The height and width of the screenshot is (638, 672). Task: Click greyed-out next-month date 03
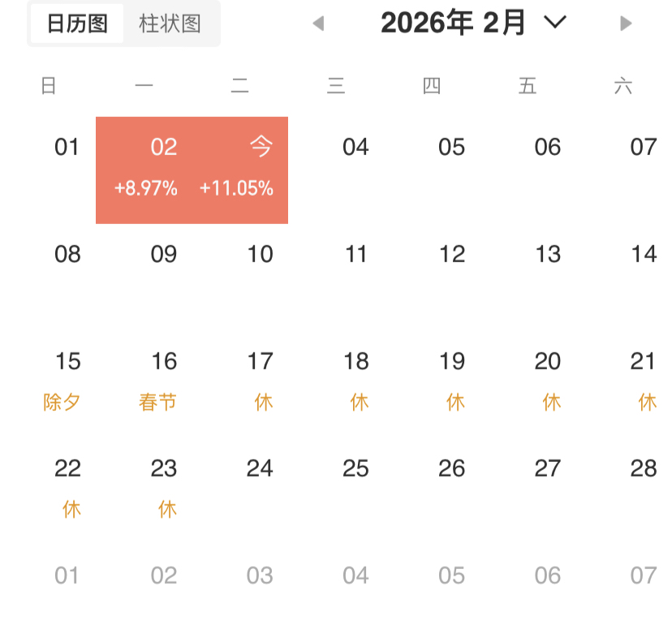[x=260, y=576]
